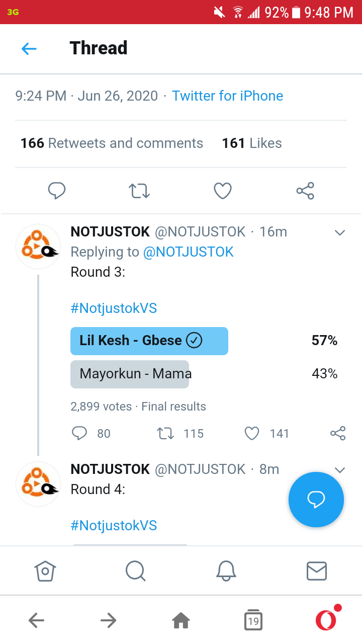
Task: Retweet the Round 3 poll tweet
Action: pyautogui.click(x=165, y=433)
